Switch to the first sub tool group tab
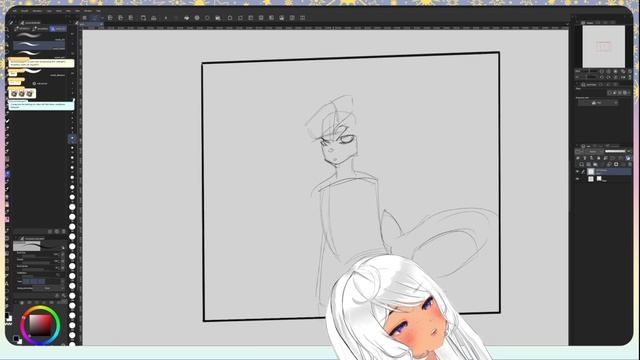 (x=22, y=29)
